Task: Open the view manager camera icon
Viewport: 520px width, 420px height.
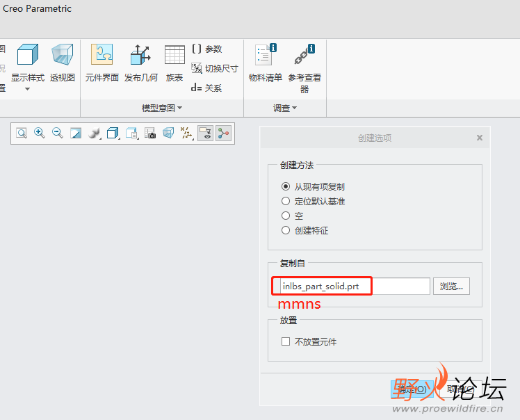Action: click(x=150, y=134)
